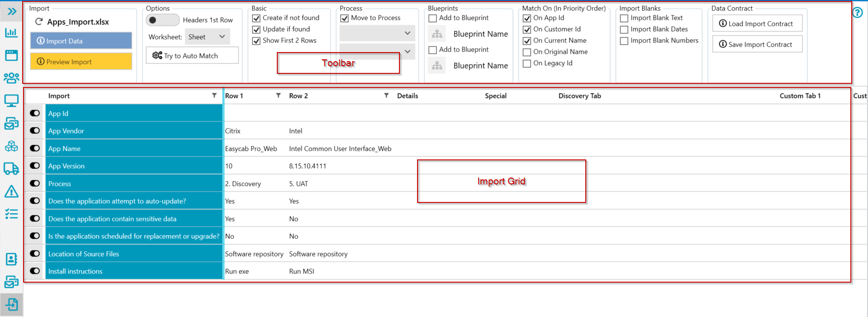Toggle the Location of Source Files row switch
This screenshot has height=317, width=868.
coord(35,253)
